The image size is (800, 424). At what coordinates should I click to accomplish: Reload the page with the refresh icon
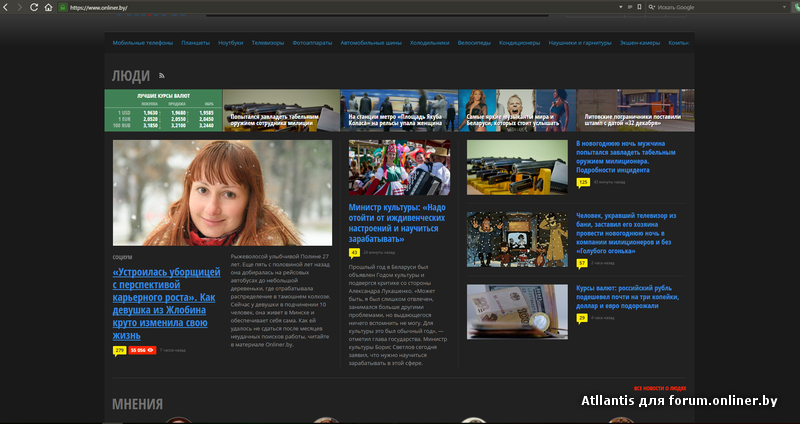pyautogui.click(x=34, y=7)
